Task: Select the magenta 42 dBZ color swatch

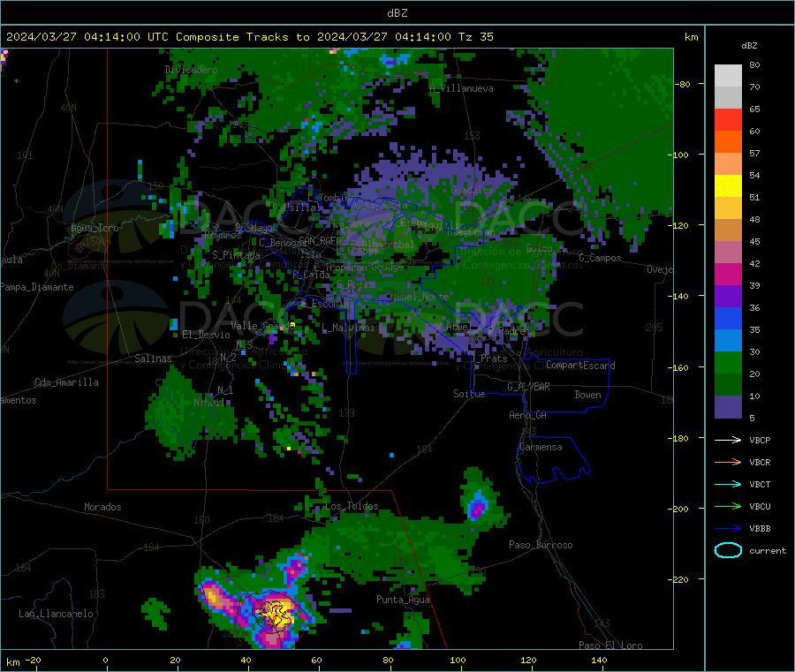Action: click(728, 274)
